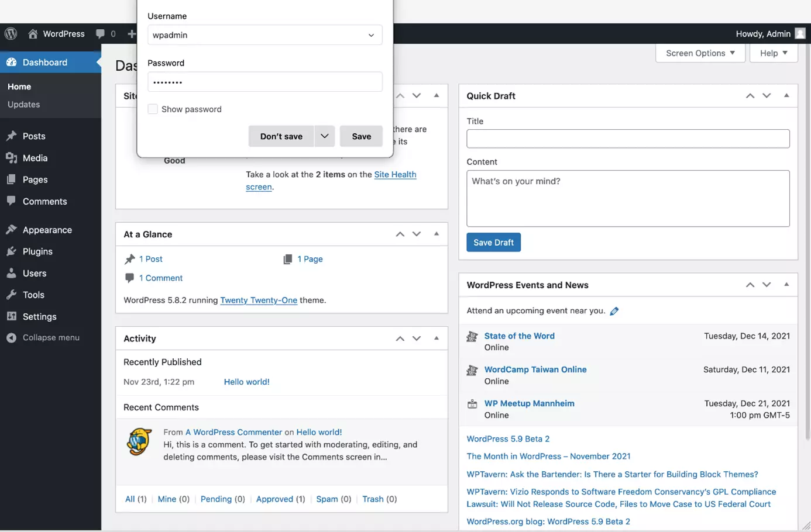Click the Quick Draft Title field
811x532 pixels.
[628, 139]
